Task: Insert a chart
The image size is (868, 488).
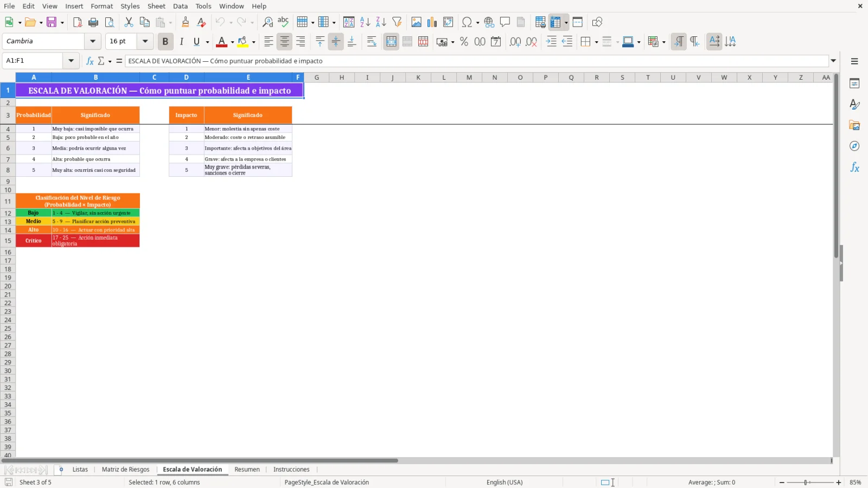Action: [x=432, y=22]
